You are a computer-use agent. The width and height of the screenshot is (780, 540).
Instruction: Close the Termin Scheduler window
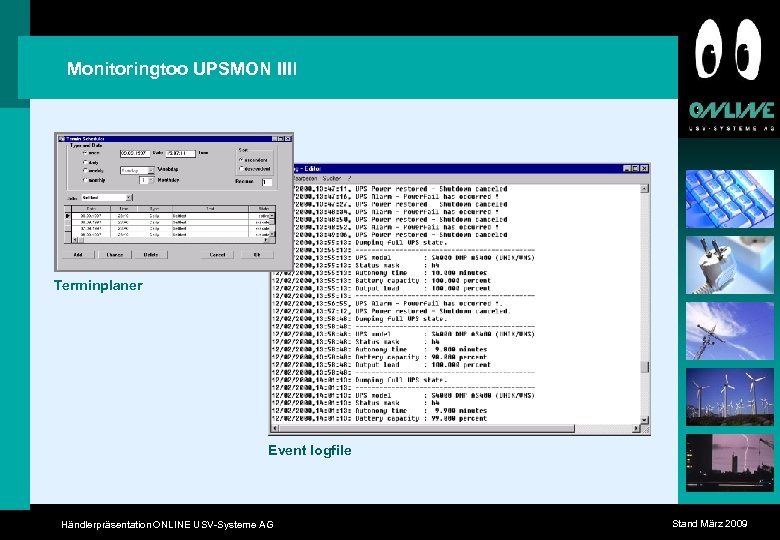tap(288, 139)
